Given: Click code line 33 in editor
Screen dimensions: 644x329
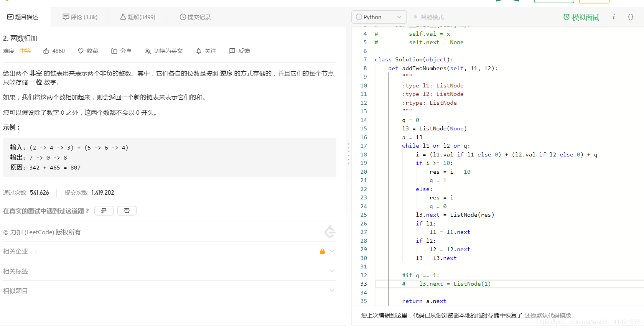Looking at the screenshot, I should coord(509,284).
